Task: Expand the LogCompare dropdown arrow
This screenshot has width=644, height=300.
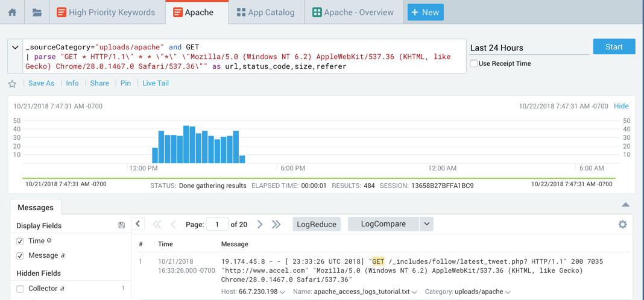Action: tap(426, 224)
